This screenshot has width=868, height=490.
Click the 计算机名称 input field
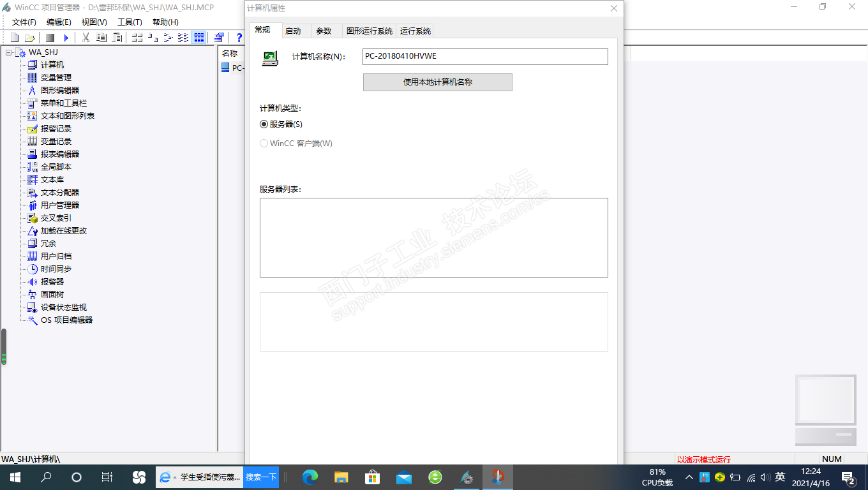point(485,56)
